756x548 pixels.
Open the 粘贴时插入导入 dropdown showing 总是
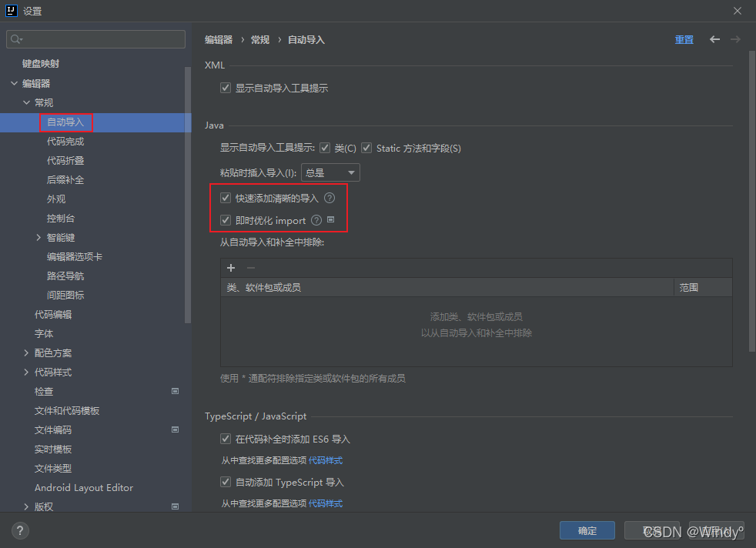pyautogui.click(x=330, y=172)
